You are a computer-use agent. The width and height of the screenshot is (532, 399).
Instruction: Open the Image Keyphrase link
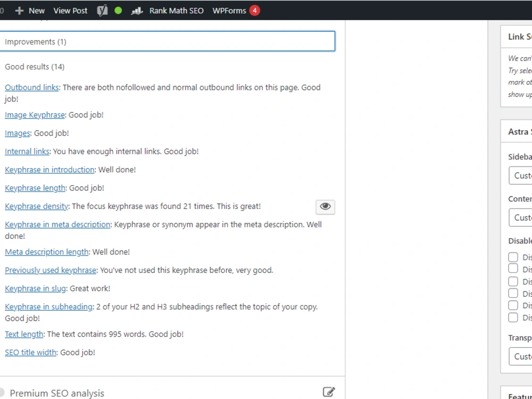35,115
